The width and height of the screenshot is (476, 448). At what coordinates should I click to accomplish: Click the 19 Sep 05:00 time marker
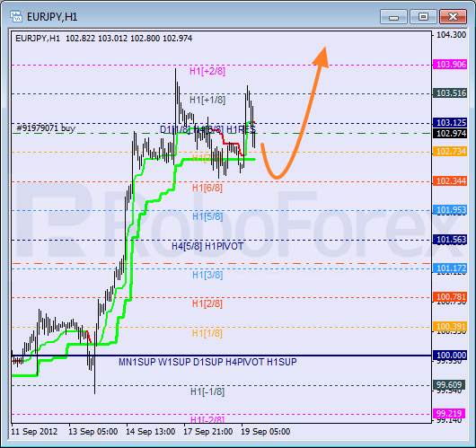coord(265,432)
